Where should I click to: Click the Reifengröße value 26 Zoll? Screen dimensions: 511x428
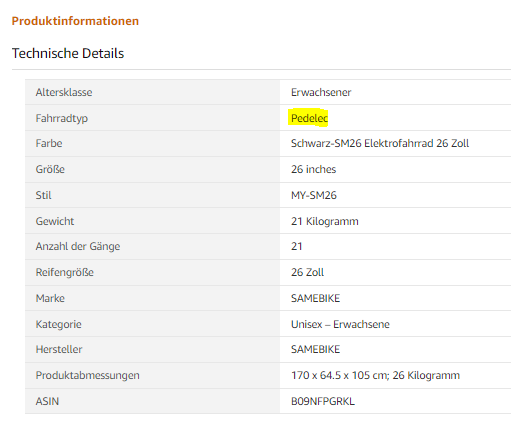(307, 272)
